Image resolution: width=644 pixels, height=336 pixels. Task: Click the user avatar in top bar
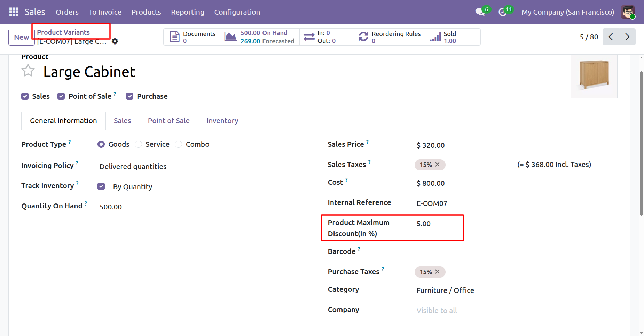point(628,12)
